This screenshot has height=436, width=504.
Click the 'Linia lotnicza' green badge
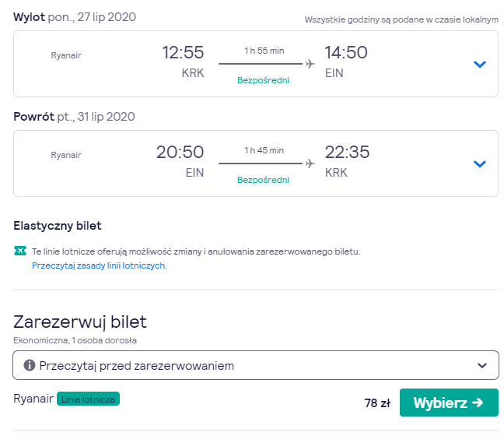coord(88,399)
